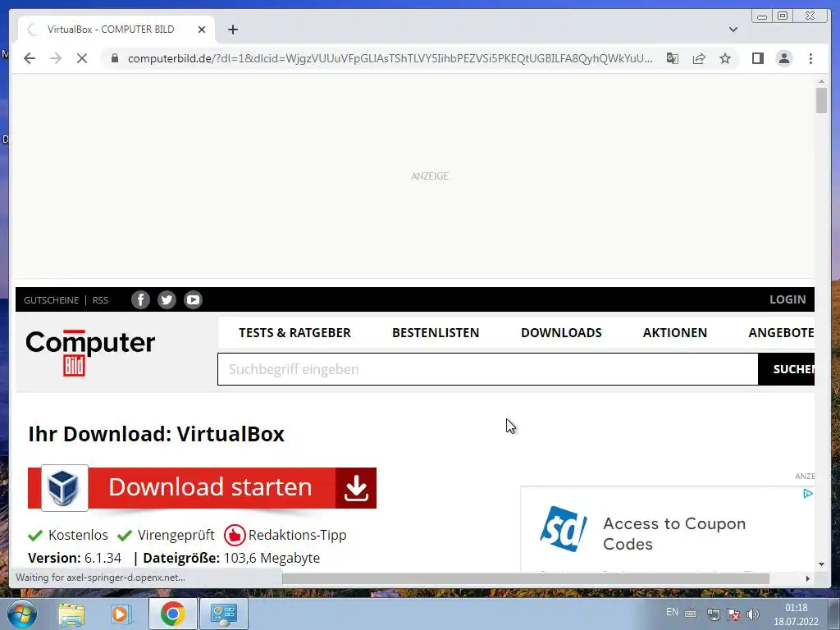Open the Windows Start button

(x=21, y=614)
